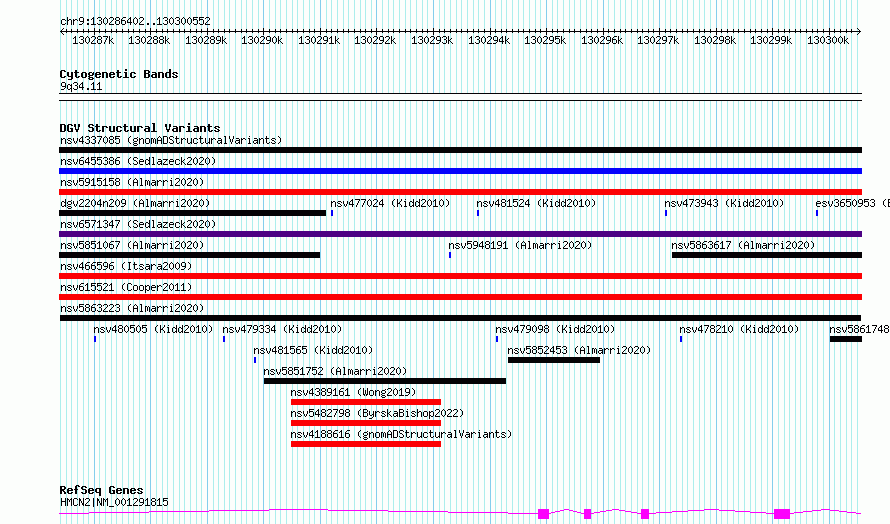The height and width of the screenshot is (524, 890).
Task: Select the red nsv4389161 variant bar
Action: tap(366, 402)
